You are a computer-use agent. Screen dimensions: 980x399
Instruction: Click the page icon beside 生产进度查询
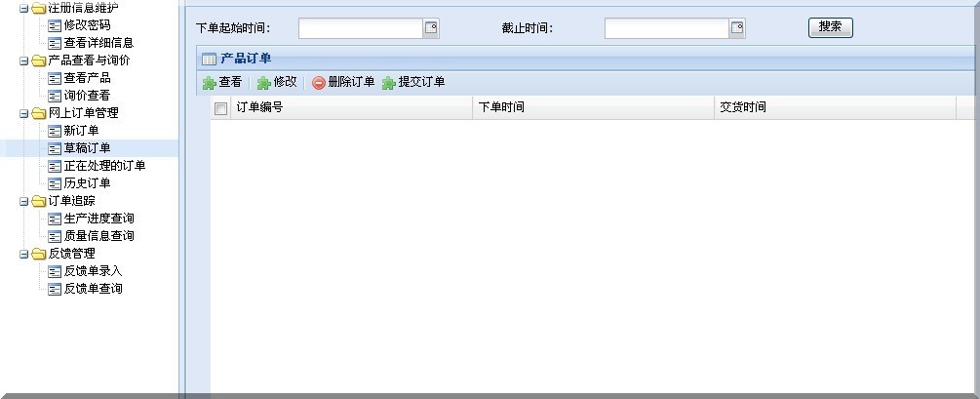click(55, 219)
